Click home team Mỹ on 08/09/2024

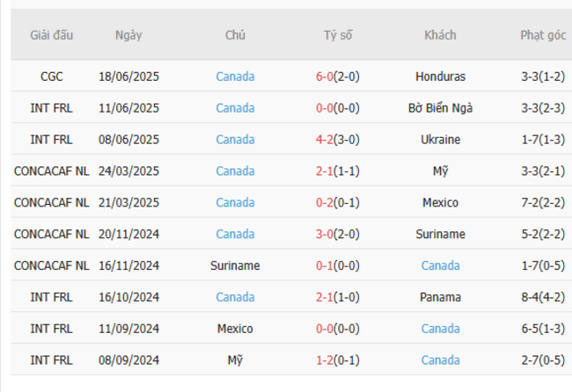235,361
